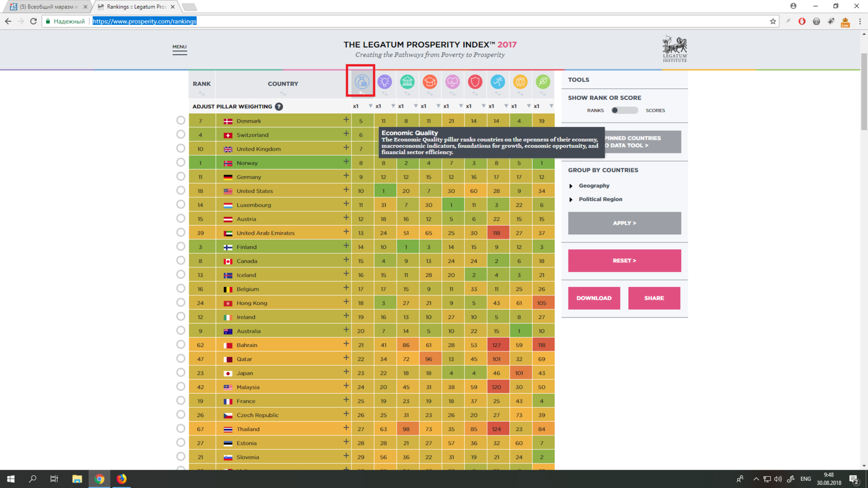Select the green Governance building icon
The image size is (868, 488).
407,82
